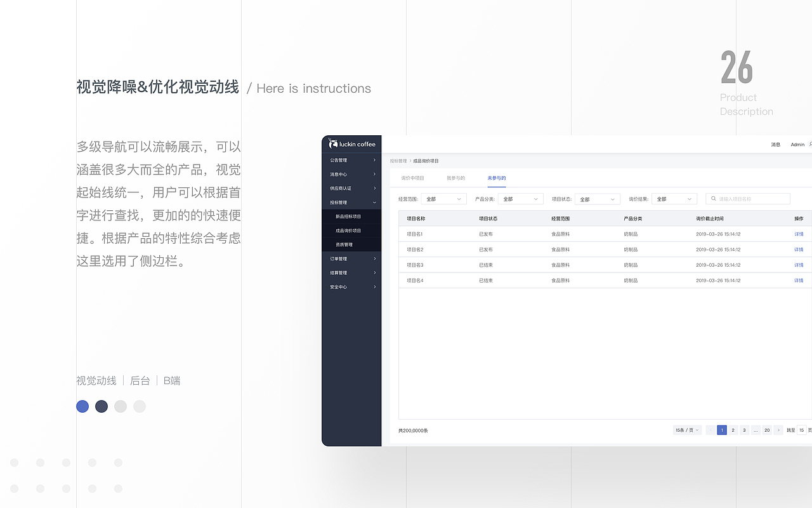The width and height of the screenshot is (812, 508).
Task: Open 详情 for 项目名1
Action: [x=799, y=234]
